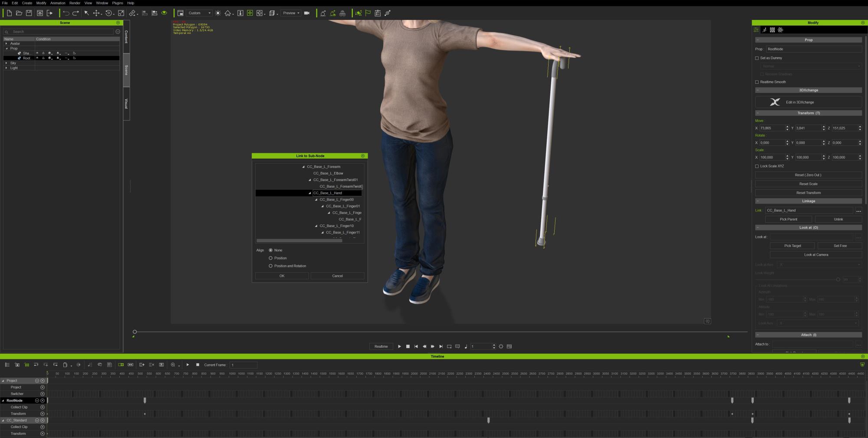Screen dimensions: 868x438
Task: Click the motion runner icon in Modify panel
Action: pyautogui.click(x=764, y=30)
